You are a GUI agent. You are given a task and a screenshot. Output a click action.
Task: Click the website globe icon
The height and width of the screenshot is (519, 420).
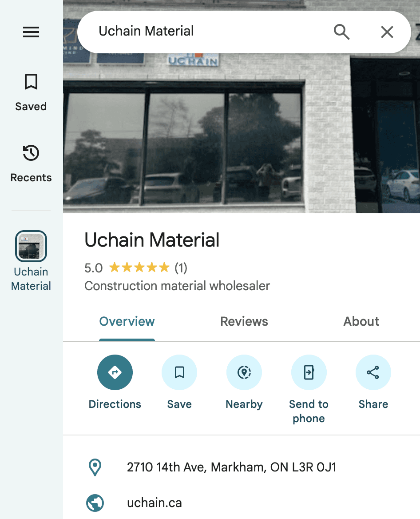click(95, 503)
